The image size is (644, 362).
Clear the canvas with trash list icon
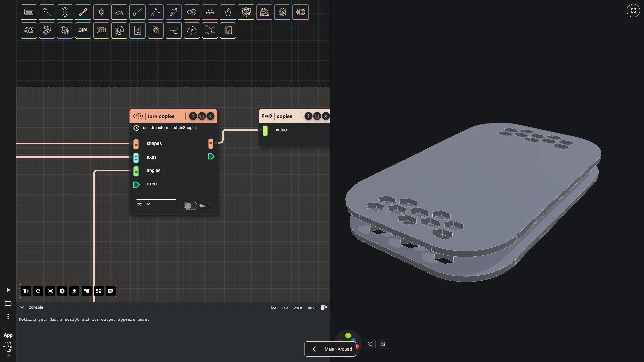click(x=26, y=291)
